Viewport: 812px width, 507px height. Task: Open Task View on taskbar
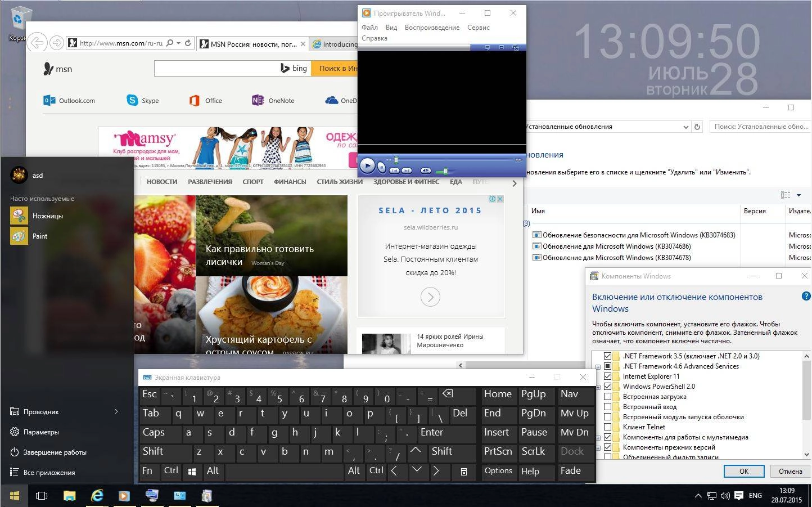[x=42, y=496]
